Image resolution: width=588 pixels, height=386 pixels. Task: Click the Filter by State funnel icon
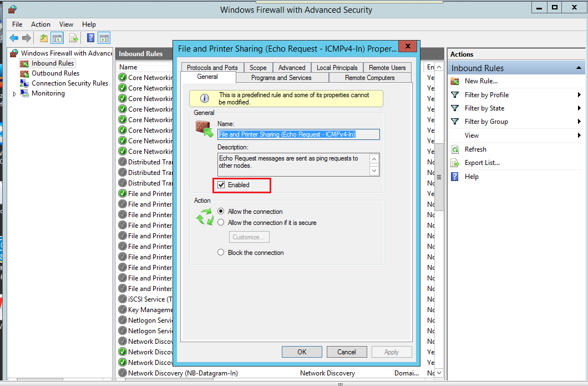pos(455,108)
